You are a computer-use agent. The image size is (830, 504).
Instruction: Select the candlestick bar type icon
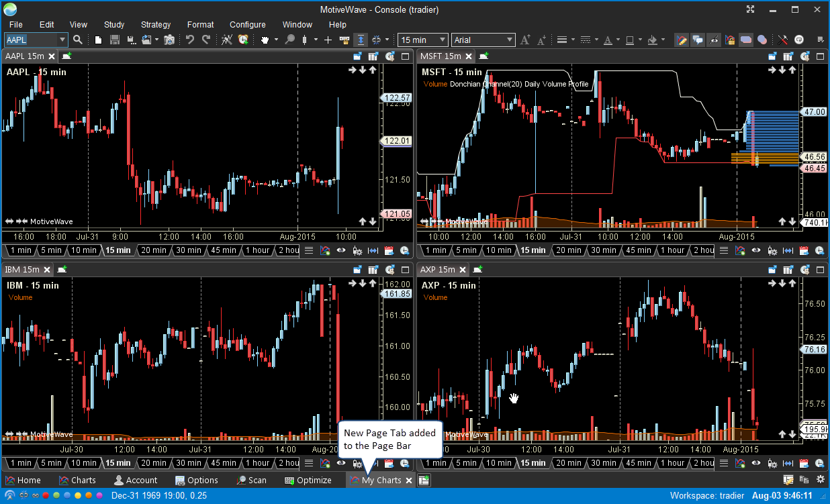[x=304, y=40]
